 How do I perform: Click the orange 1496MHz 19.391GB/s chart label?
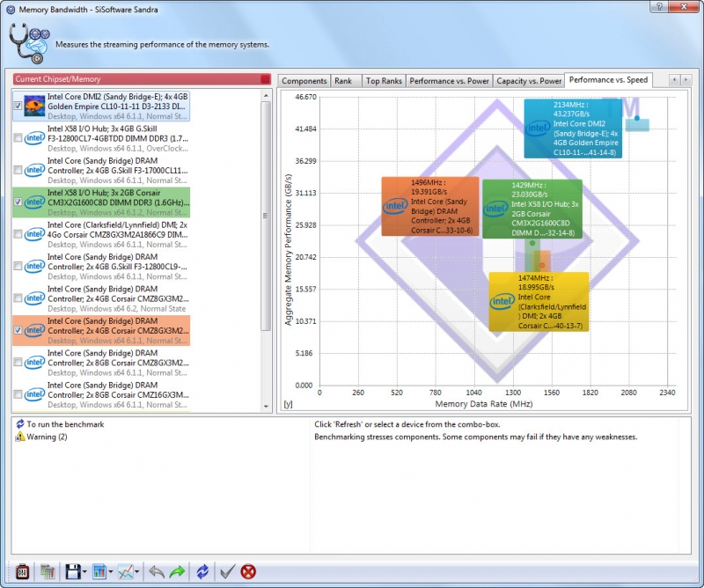tap(430, 206)
